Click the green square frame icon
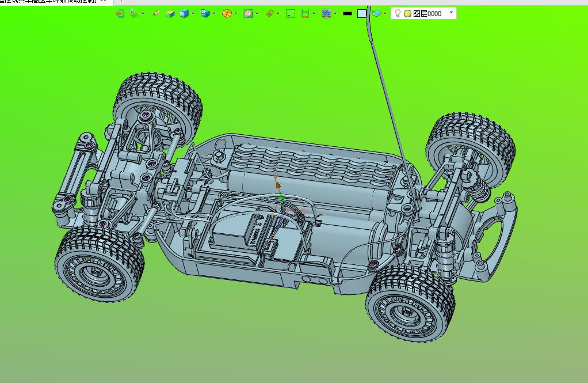588x383 pixels. point(290,13)
